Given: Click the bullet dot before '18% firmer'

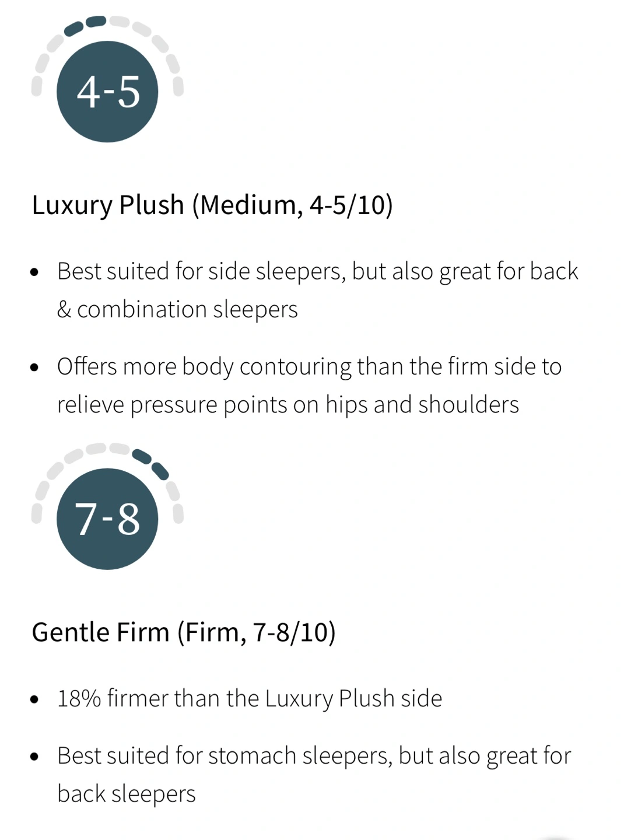Looking at the screenshot, I should [35, 699].
